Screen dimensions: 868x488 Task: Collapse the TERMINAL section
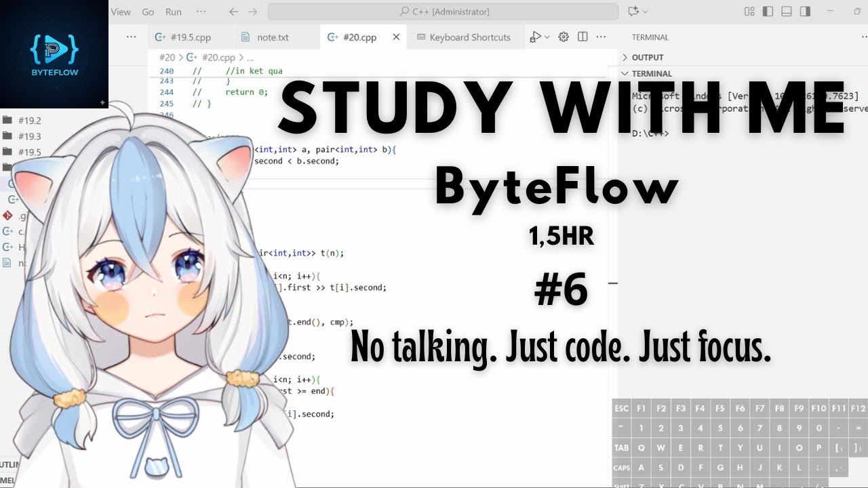[x=625, y=74]
